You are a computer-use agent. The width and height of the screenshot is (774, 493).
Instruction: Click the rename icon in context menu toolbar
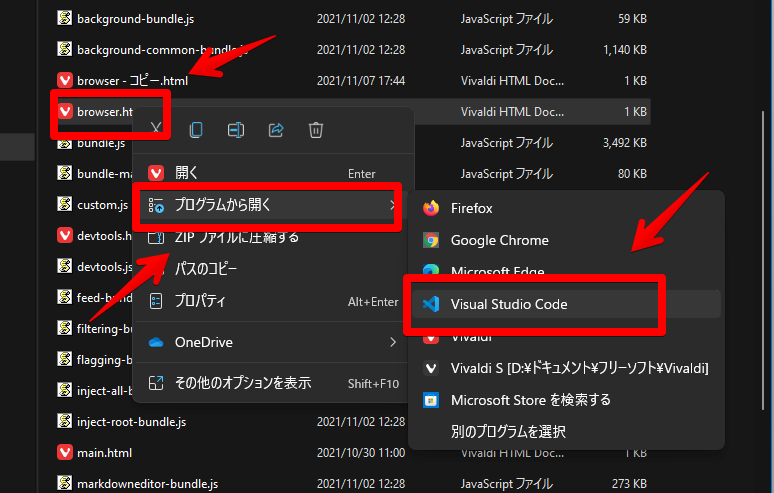[x=236, y=130]
